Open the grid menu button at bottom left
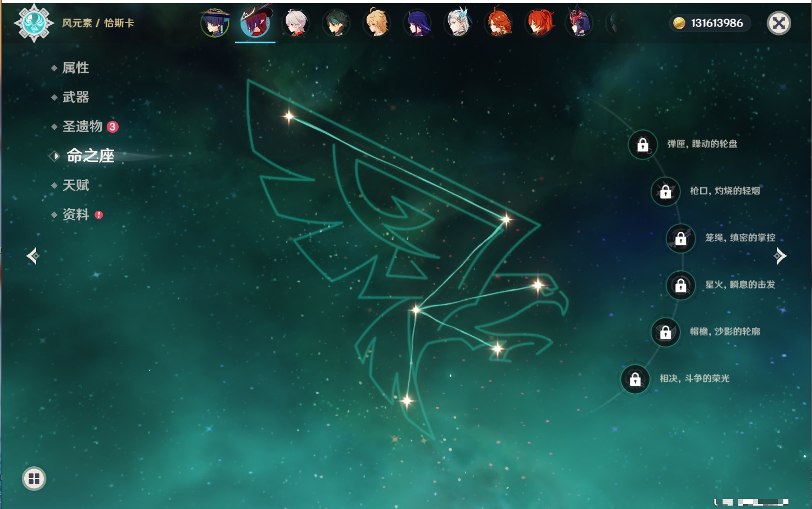The width and height of the screenshot is (812, 509). 34,479
